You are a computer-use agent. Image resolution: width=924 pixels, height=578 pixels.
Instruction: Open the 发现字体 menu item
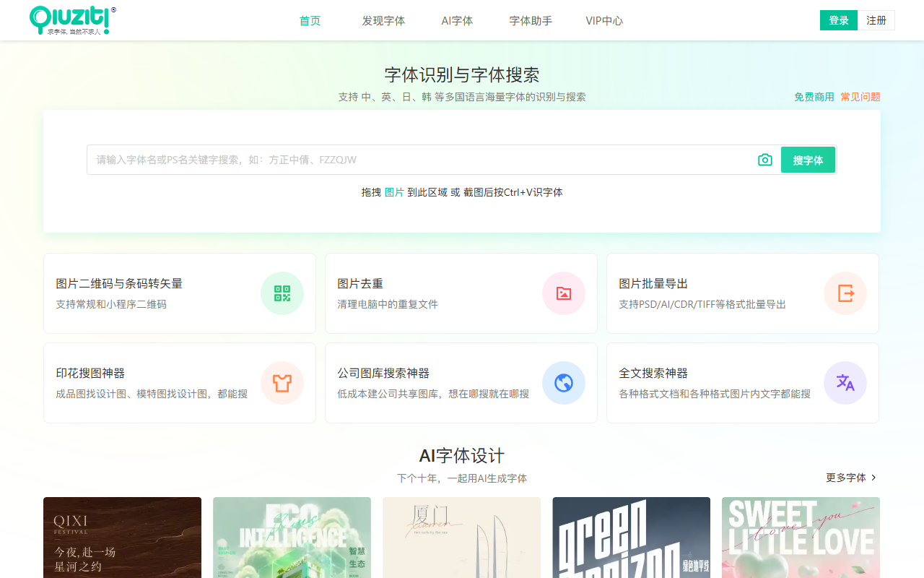(383, 21)
